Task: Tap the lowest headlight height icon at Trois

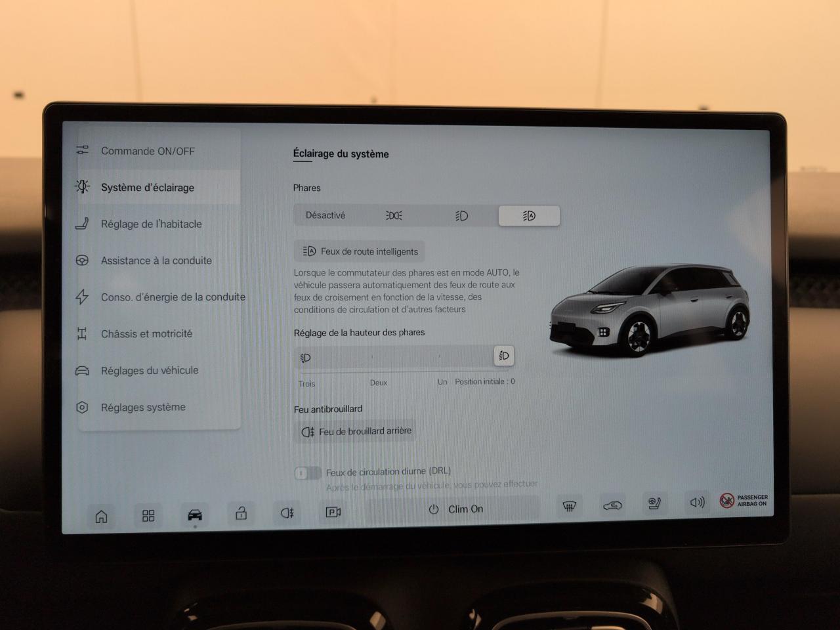Action: click(x=305, y=358)
